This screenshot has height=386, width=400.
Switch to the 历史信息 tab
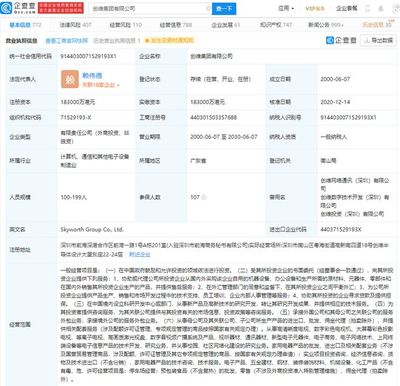pos(377,25)
